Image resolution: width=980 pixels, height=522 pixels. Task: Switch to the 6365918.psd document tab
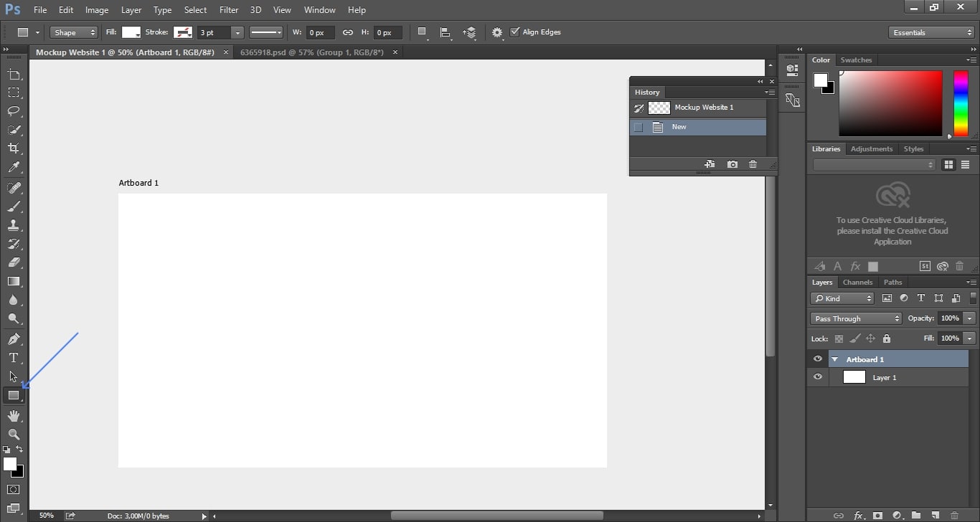pyautogui.click(x=311, y=52)
